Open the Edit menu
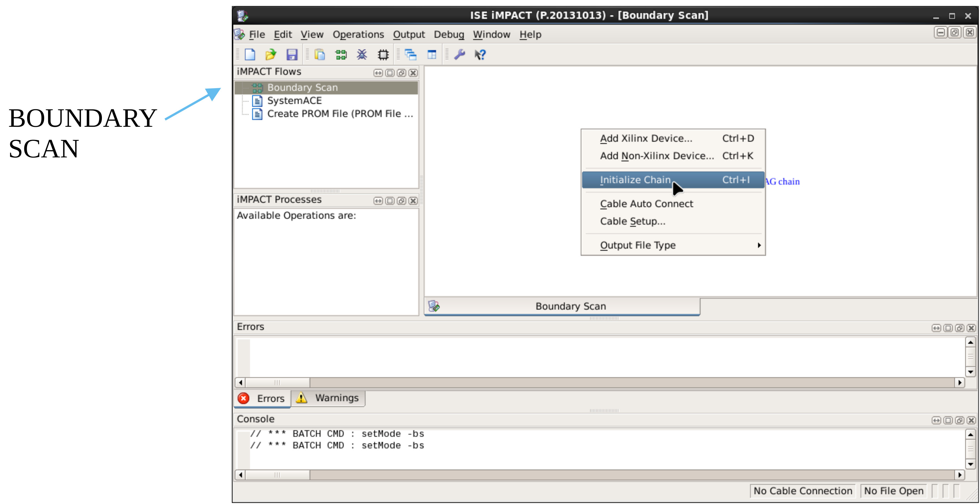Image resolution: width=980 pixels, height=504 pixels. (283, 35)
